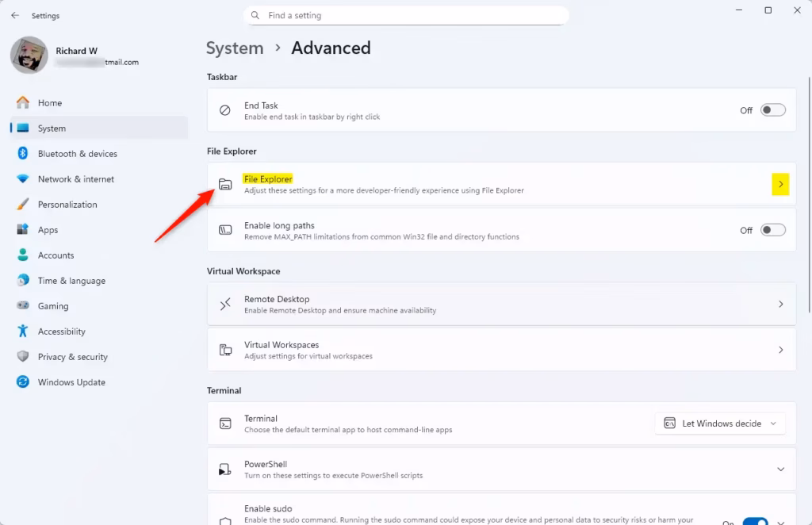The image size is (812, 525).
Task: Enable the long paths toggle
Action: pyautogui.click(x=772, y=230)
